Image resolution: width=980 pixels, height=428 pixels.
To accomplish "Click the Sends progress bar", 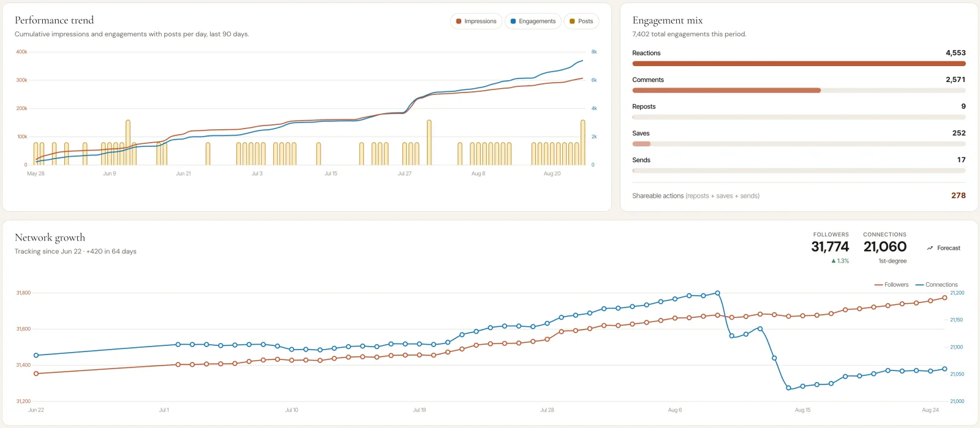I will pyautogui.click(x=799, y=171).
